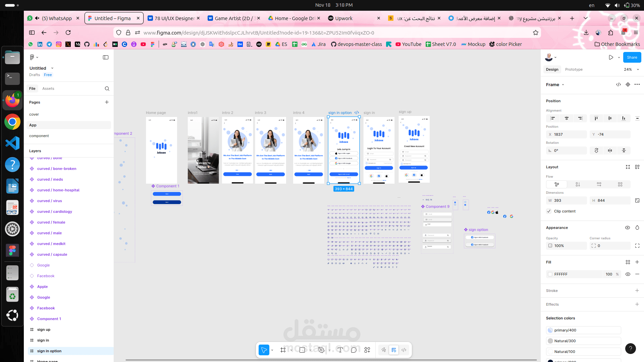This screenshot has width=644, height=362.
Task: Open fill styles and variables
Action: (x=628, y=262)
